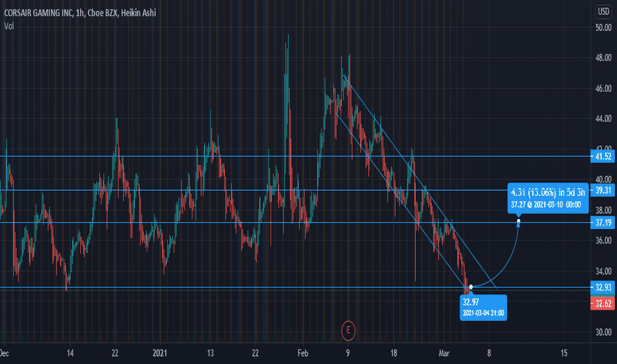Click the 9 date axis label
617x364 pixels.
pyautogui.click(x=348, y=353)
